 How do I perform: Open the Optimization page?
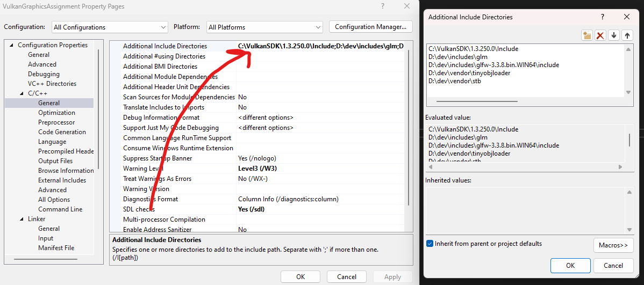pos(56,113)
